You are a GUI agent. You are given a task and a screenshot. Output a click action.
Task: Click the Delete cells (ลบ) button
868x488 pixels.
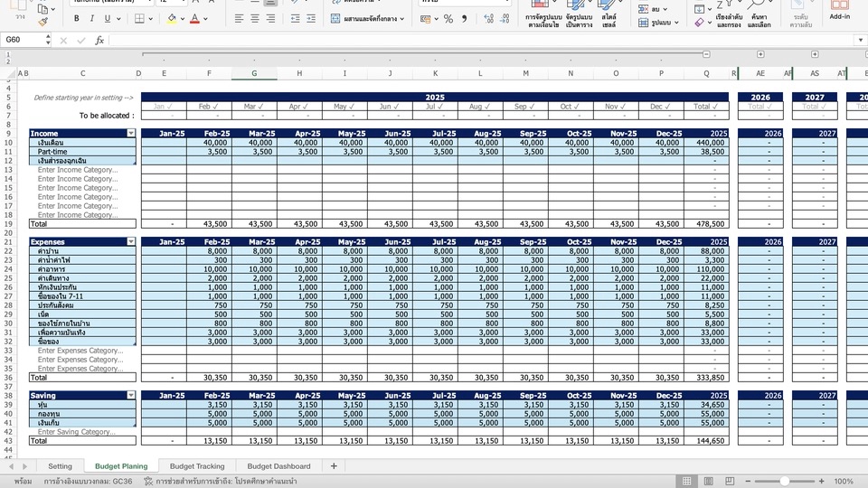[652, 9]
